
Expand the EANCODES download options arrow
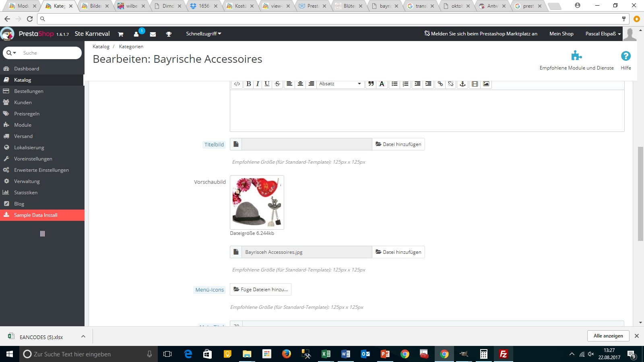click(x=83, y=336)
